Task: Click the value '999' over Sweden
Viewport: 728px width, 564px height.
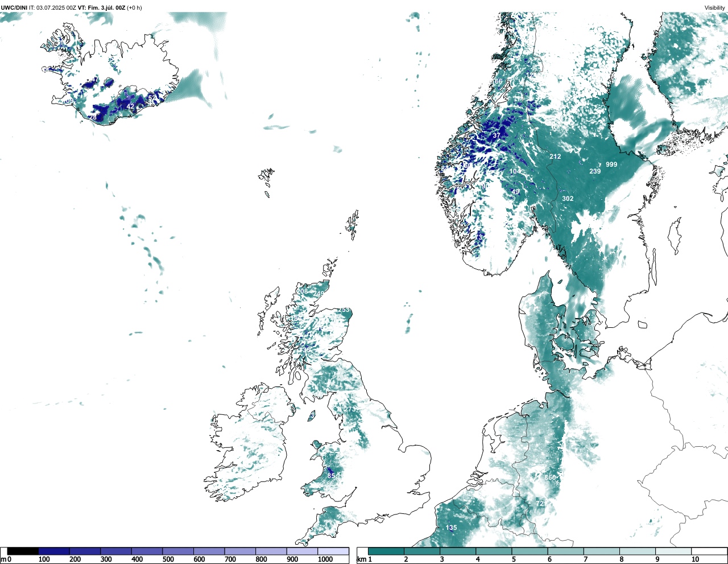Action: [x=611, y=164]
